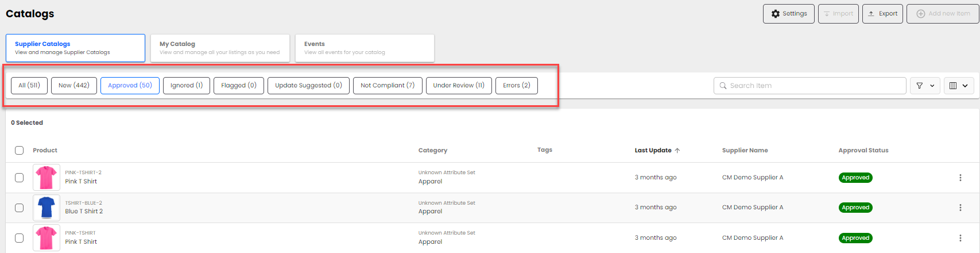Click the sort arrow beside Last Update
The height and width of the screenshot is (253, 980).
click(677, 151)
